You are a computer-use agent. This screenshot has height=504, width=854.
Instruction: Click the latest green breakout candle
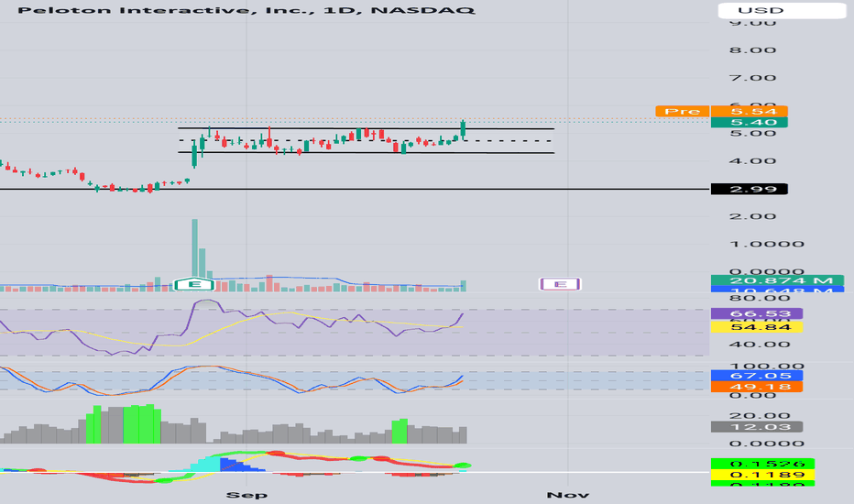coord(463,130)
